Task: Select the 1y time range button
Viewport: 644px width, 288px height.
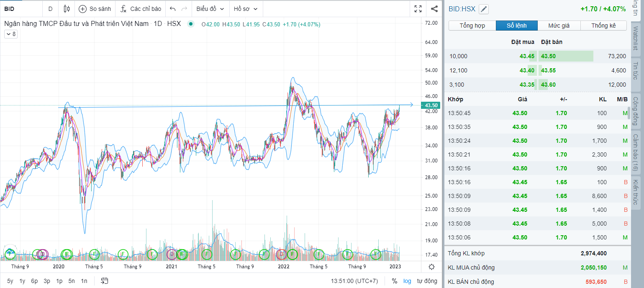Action: [23, 281]
